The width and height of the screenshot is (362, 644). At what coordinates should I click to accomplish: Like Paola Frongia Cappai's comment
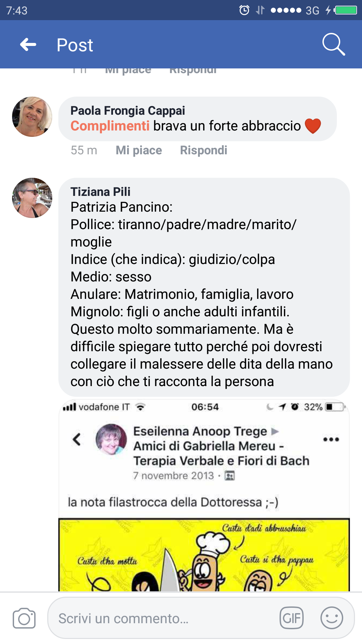[139, 150]
